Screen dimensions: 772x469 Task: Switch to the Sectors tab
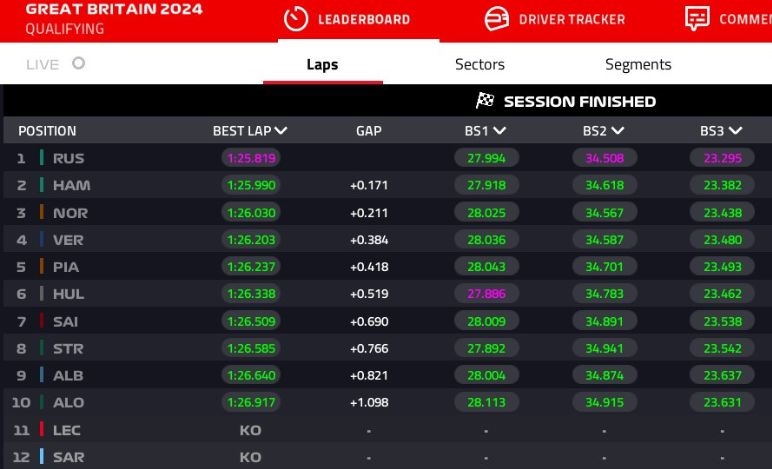[480, 64]
